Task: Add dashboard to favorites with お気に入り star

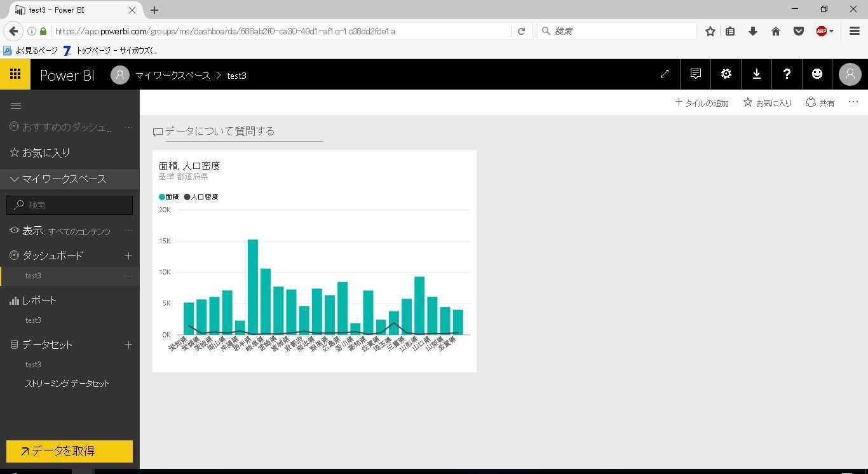Action: coord(767,102)
